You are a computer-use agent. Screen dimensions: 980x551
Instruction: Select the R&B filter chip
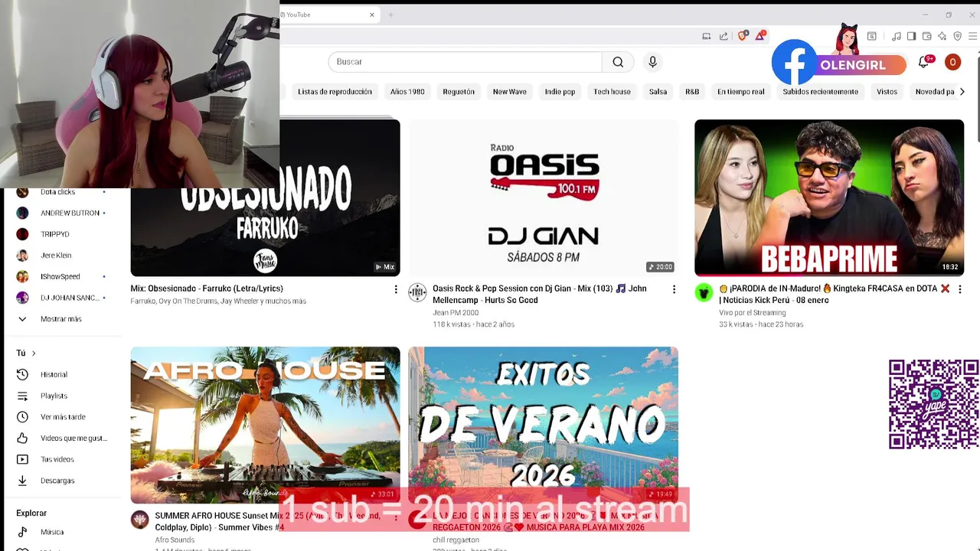click(x=692, y=92)
